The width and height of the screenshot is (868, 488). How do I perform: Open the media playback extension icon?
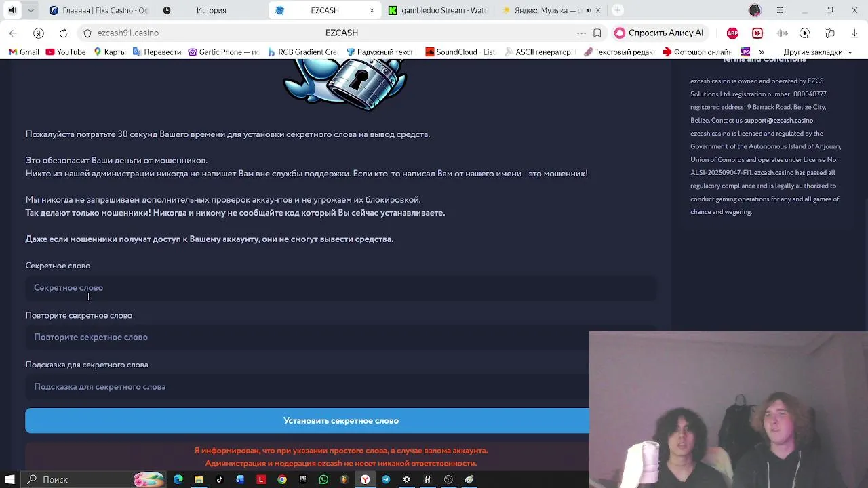tap(805, 33)
